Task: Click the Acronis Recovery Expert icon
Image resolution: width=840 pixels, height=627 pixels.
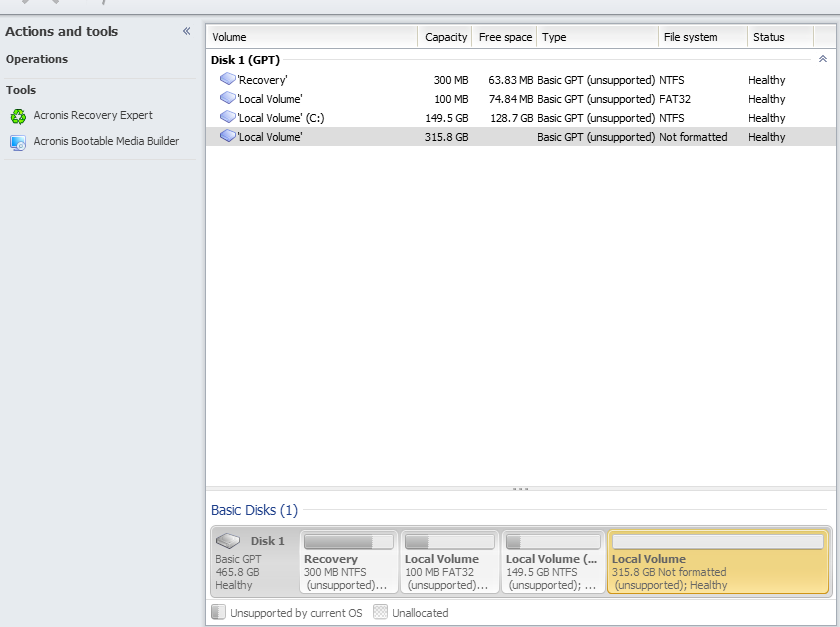Action: pos(18,116)
